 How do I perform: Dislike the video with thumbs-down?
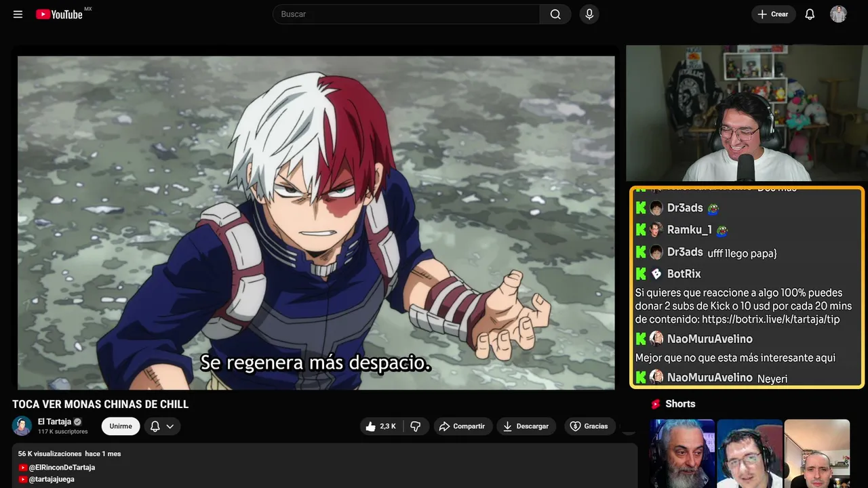point(416,426)
